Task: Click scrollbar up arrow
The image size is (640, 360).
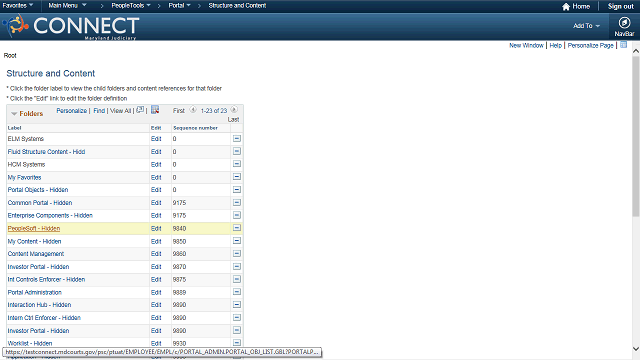Action: coord(636,51)
